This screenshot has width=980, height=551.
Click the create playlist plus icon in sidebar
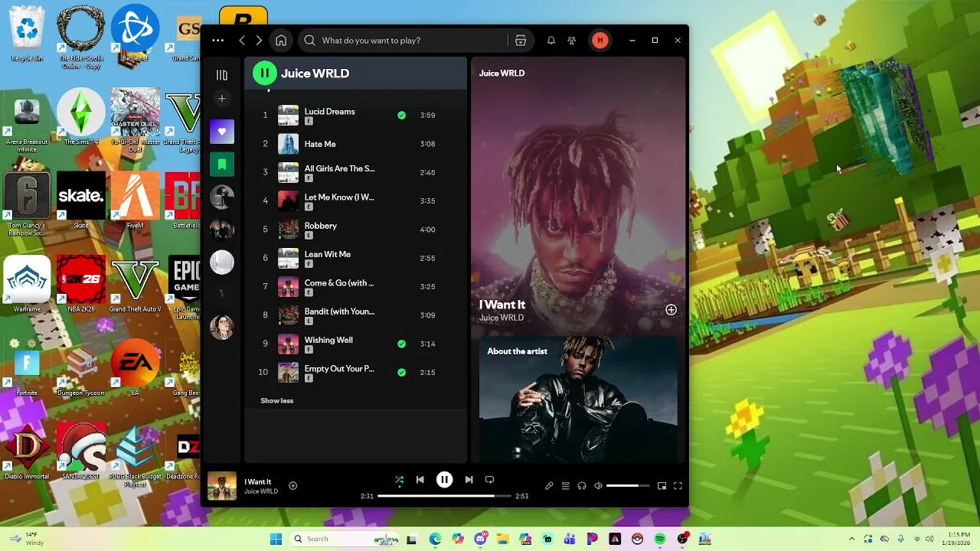pos(222,99)
